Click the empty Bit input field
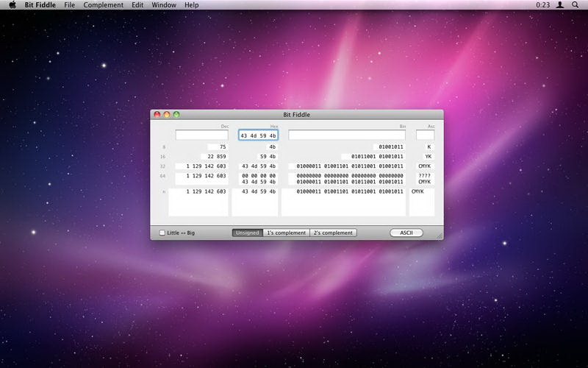588x368 pixels. [347, 135]
